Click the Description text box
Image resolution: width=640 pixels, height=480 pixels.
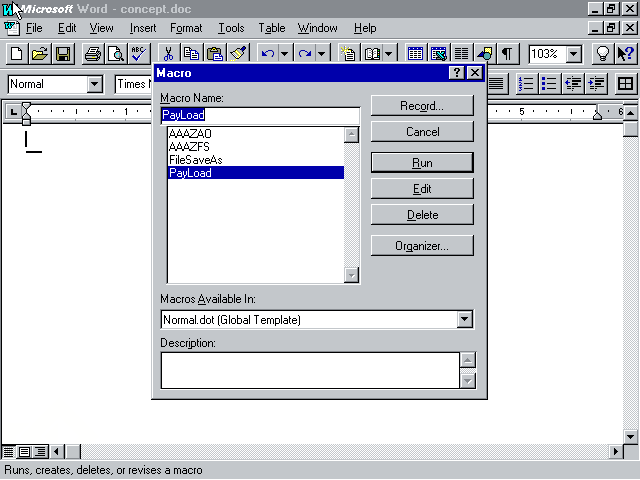[310, 370]
